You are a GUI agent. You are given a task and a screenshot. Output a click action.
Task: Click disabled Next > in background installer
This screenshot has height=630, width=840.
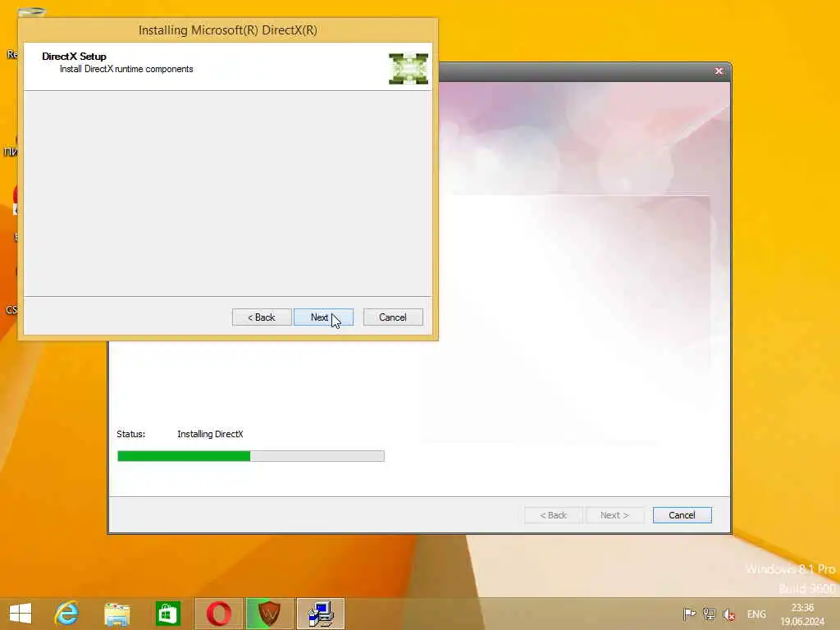point(614,515)
